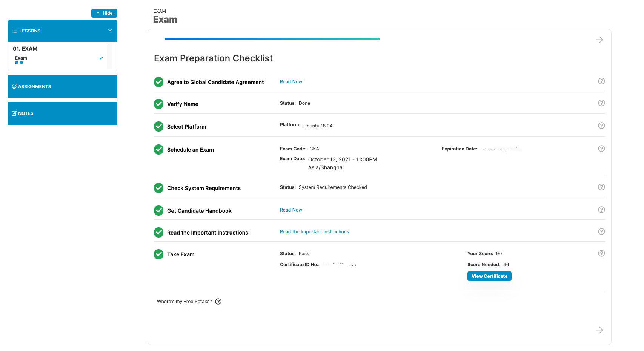Select the Exam lesson item
This screenshot has height=351, width=644.
coord(21,58)
